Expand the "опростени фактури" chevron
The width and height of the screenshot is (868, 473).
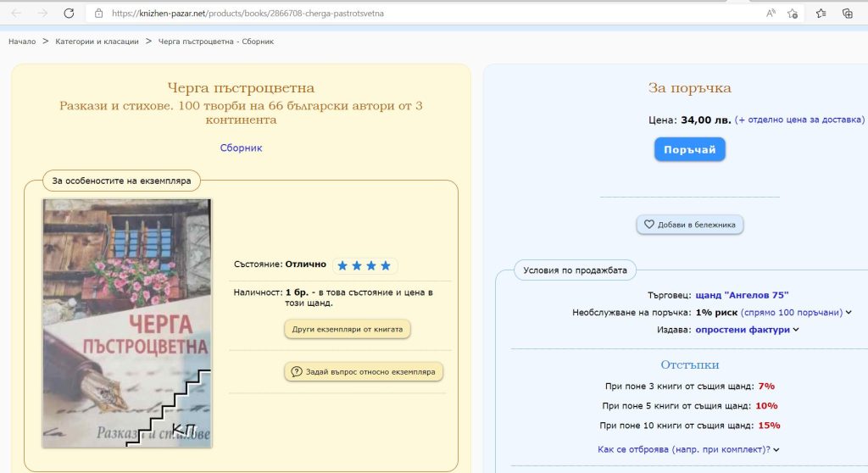click(747, 330)
